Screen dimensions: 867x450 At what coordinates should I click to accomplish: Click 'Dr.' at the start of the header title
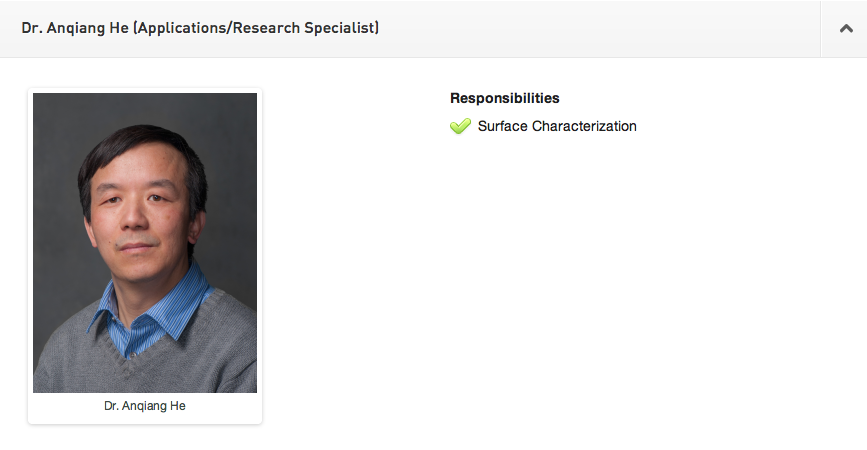coord(30,28)
